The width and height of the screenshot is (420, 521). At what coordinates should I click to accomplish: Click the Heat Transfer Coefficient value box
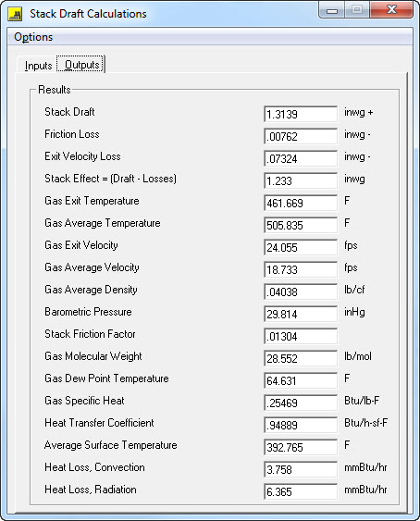301,426
